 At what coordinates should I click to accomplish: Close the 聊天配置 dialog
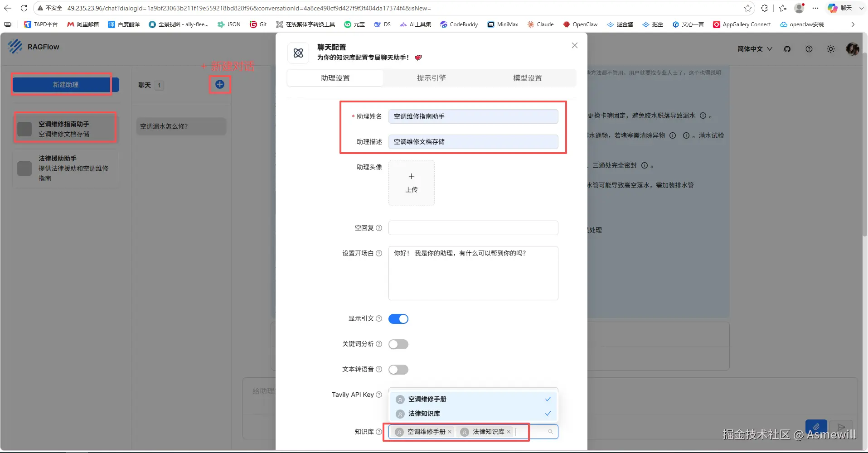pyautogui.click(x=575, y=45)
